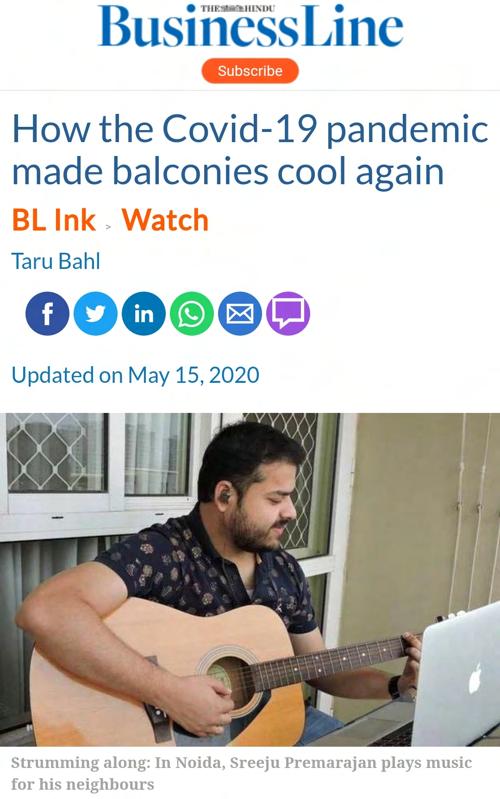Click the breadcrumb arrow between BL Ink and Watch

pos(108,227)
